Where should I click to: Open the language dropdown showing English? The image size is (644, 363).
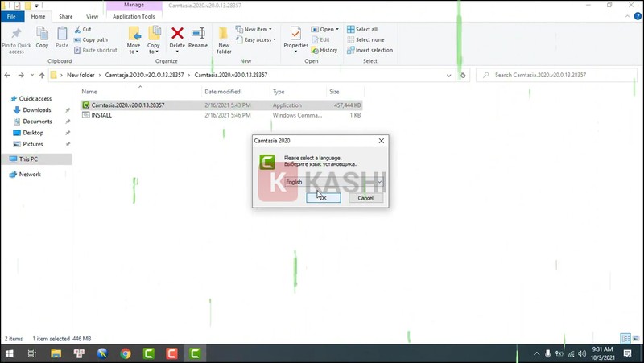(x=333, y=182)
